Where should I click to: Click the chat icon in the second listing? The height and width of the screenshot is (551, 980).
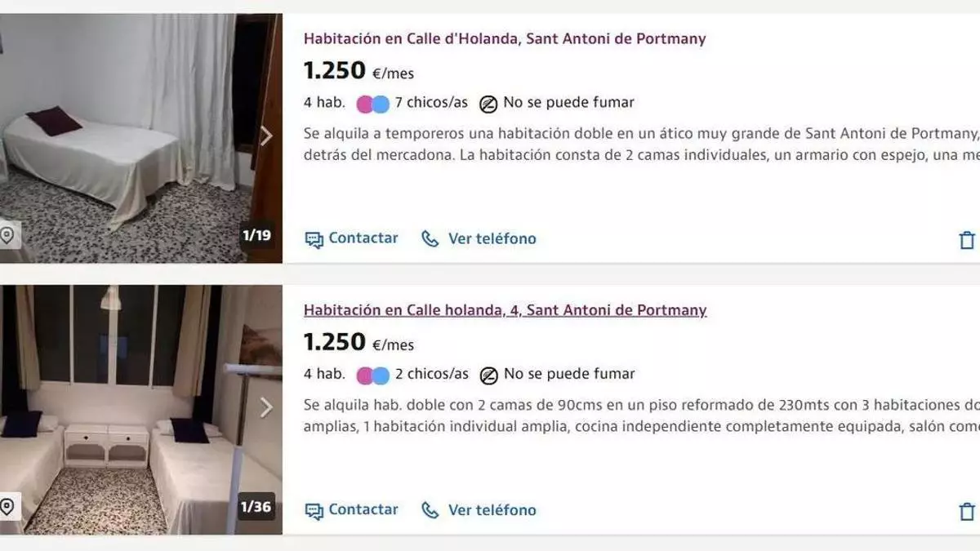point(314,511)
